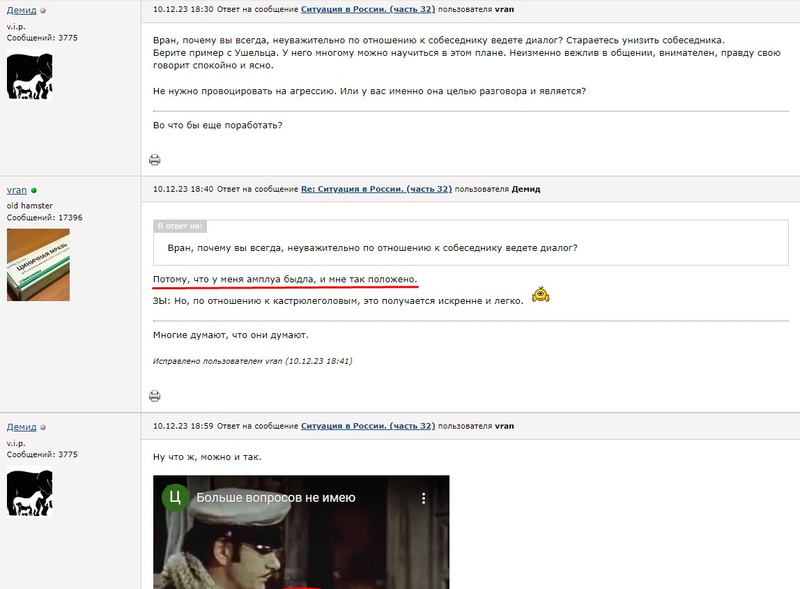Open the 'Re: Ситуация в России. (часть 32)' link
This screenshot has height=589, width=800.
coord(377,189)
